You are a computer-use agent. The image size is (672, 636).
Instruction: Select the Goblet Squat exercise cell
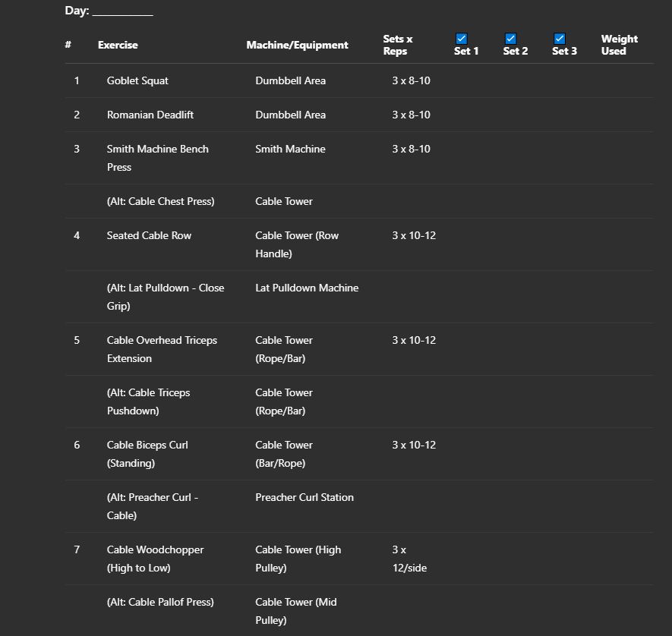[137, 80]
